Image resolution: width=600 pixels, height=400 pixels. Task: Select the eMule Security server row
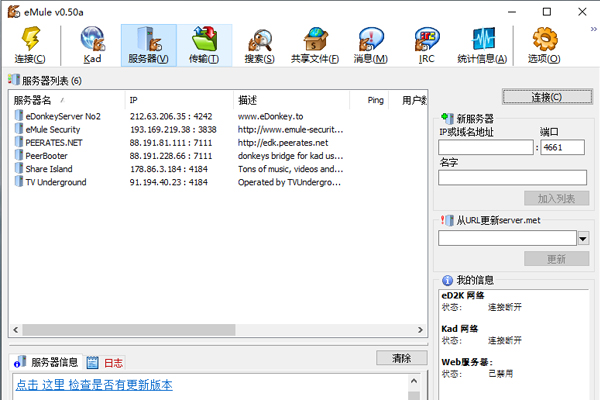218,129
